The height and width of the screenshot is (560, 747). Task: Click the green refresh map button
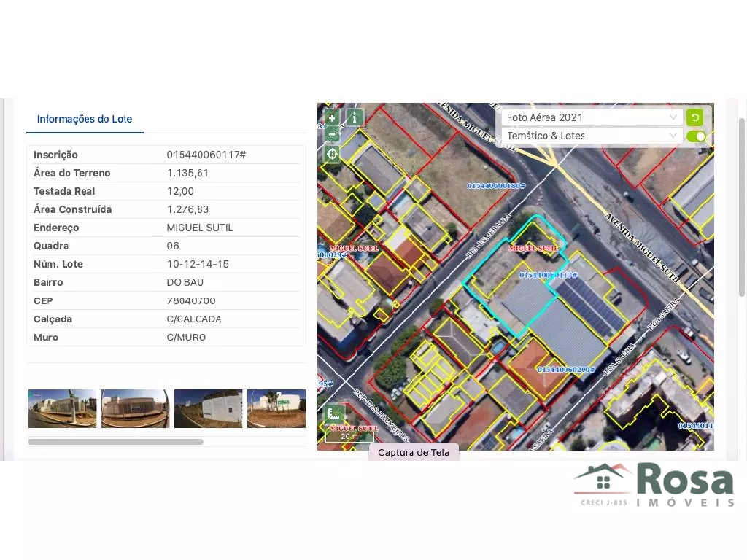coord(694,117)
